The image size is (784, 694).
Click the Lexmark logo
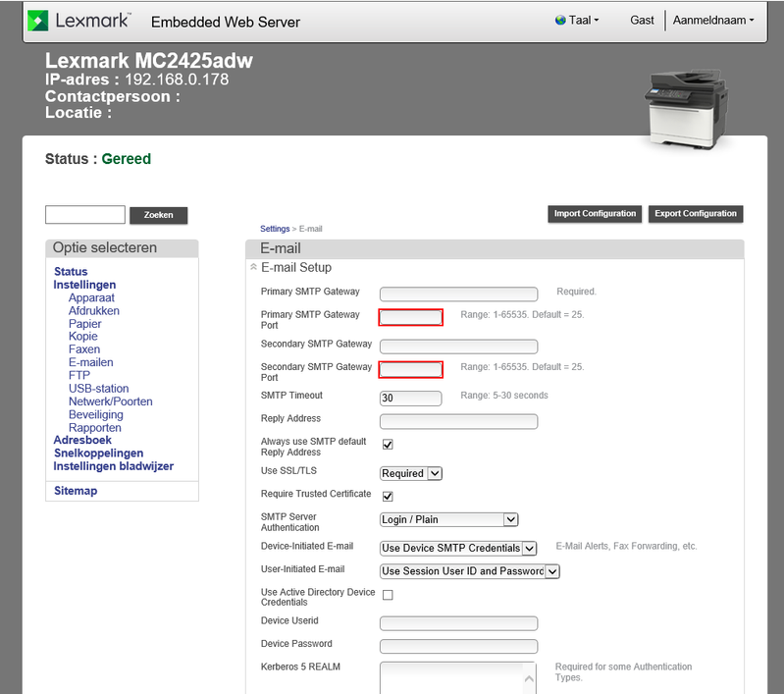(78, 21)
